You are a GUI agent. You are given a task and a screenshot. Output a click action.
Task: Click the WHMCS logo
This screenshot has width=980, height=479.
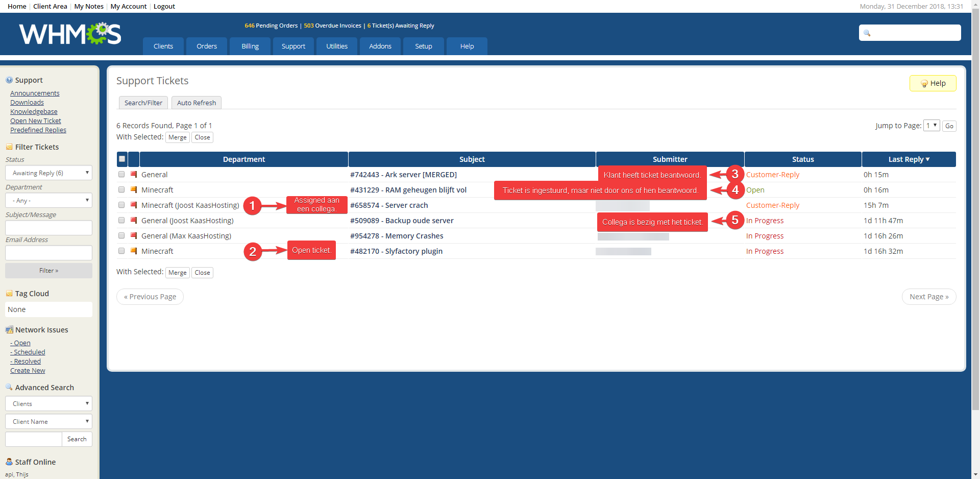70,34
